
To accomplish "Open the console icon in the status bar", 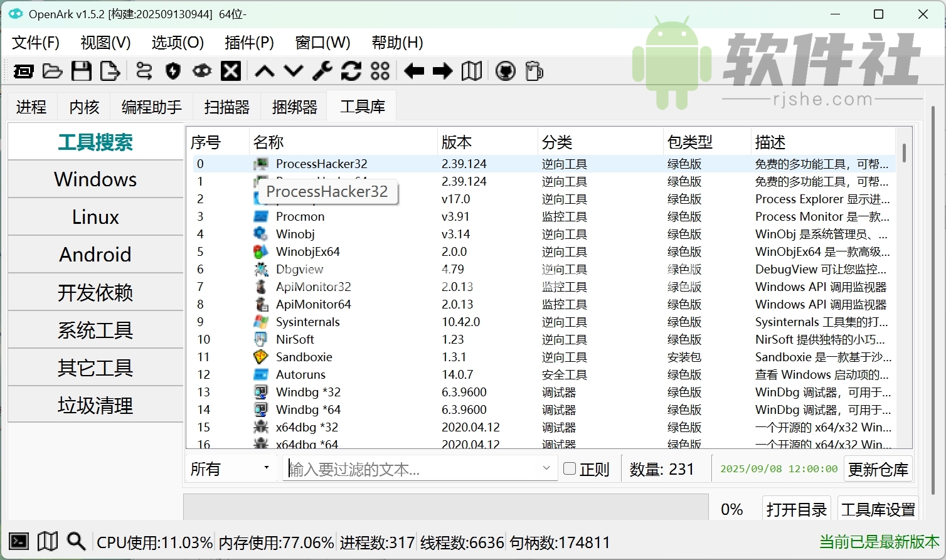I will coord(18,541).
